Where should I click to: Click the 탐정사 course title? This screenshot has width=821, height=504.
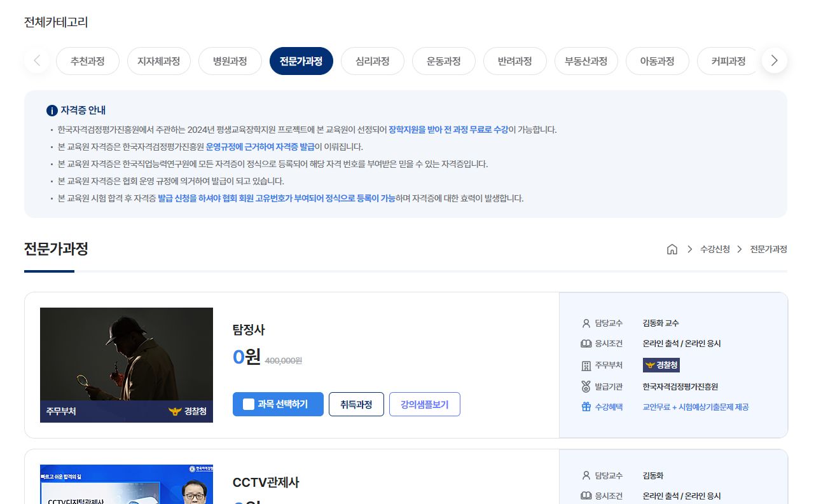[249, 330]
